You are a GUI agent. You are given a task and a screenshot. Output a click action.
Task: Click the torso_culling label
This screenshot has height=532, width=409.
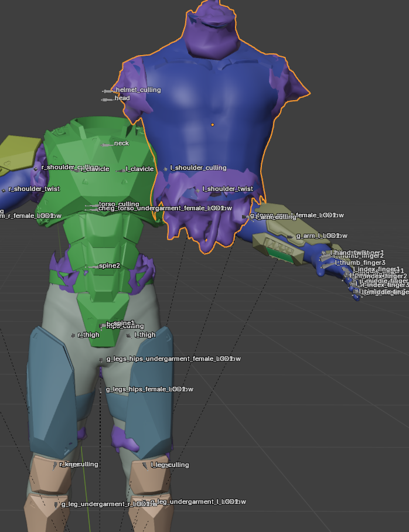click(x=119, y=204)
